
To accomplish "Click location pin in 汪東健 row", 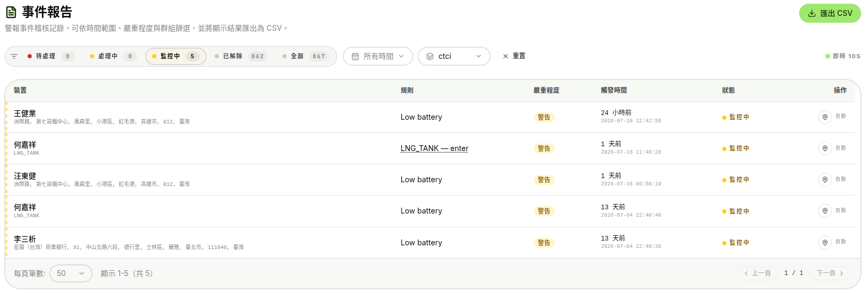I will point(825,180).
